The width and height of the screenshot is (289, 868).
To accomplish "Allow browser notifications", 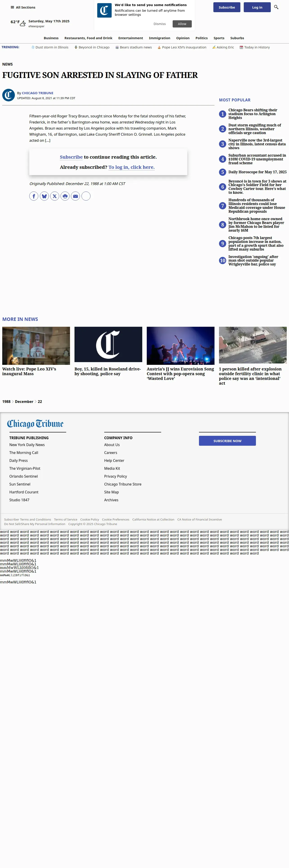I will 182,24.
